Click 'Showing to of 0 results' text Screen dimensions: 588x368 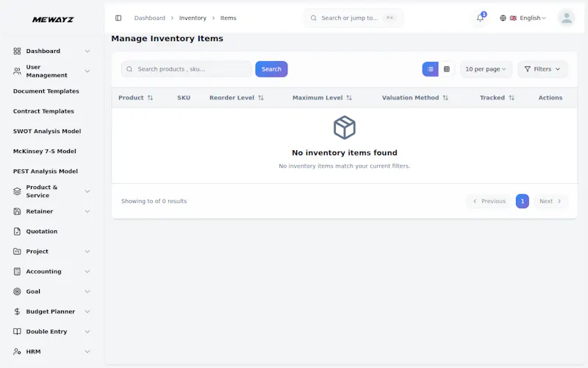(x=154, y=201)
